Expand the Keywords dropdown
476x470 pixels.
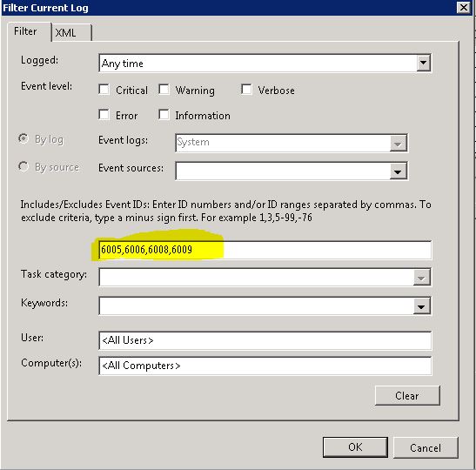[265, 305]
